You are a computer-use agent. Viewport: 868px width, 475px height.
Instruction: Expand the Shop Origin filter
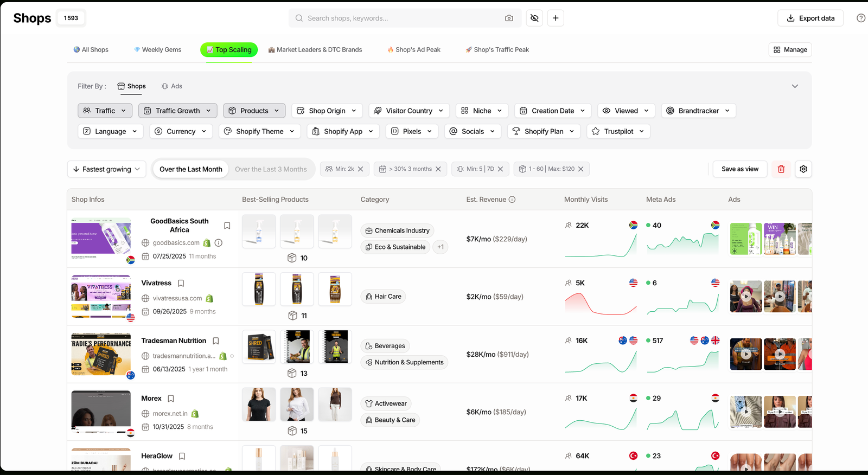point(327,111)
